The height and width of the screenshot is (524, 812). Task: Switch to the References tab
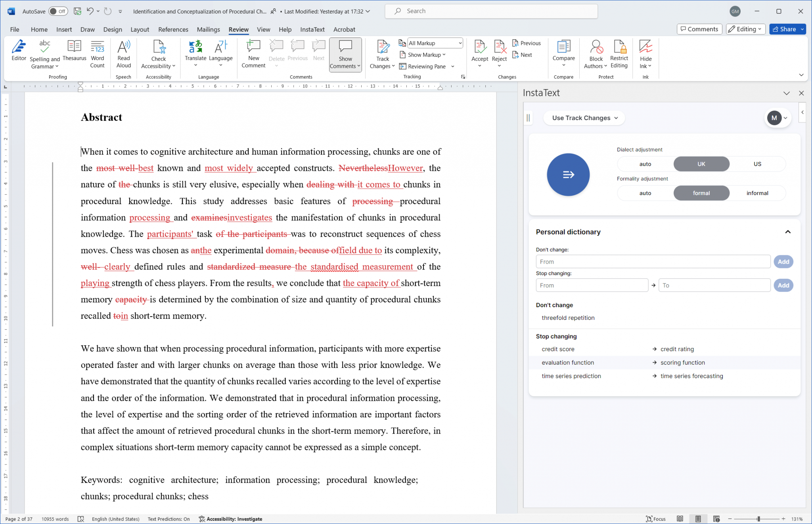(173, 29)
